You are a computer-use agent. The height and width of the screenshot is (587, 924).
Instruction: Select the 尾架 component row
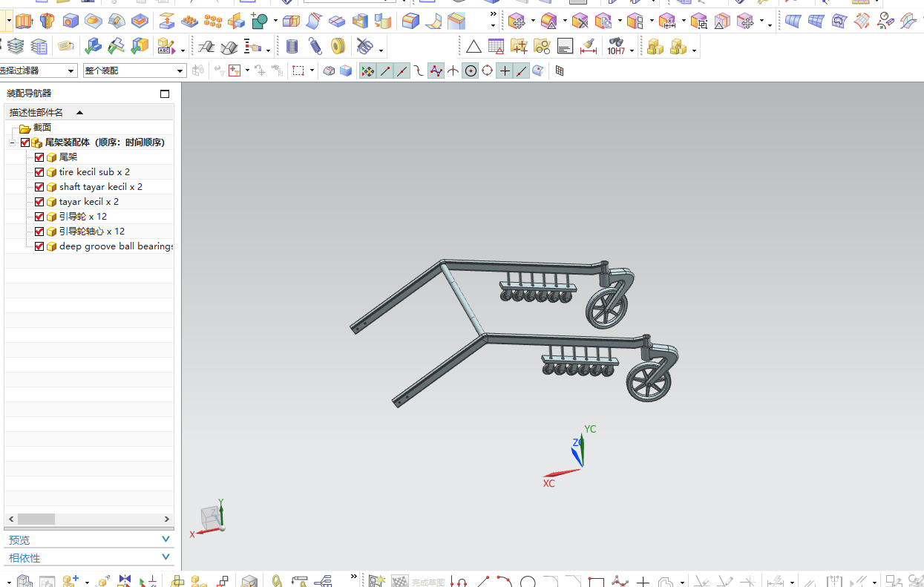[x=68, y=157]
